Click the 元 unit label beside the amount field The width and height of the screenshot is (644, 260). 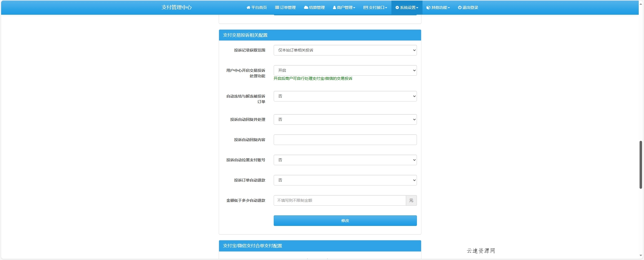point(411,200)
